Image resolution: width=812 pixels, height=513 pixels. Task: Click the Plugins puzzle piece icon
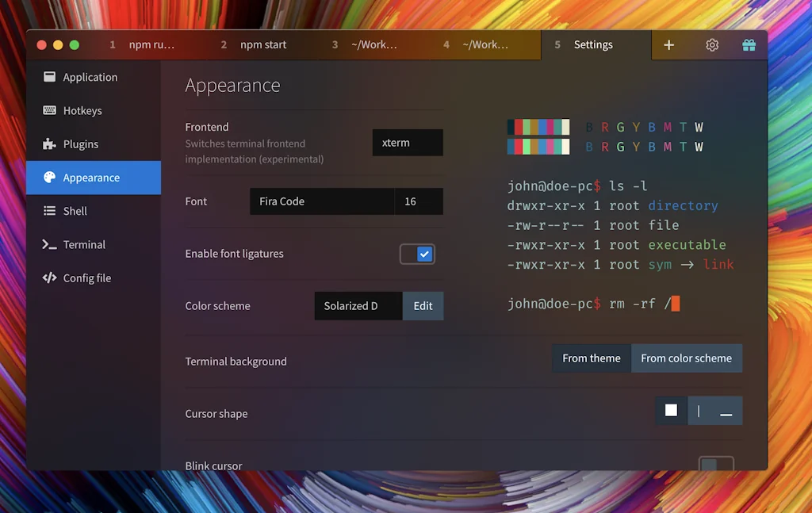coord(49,144)
